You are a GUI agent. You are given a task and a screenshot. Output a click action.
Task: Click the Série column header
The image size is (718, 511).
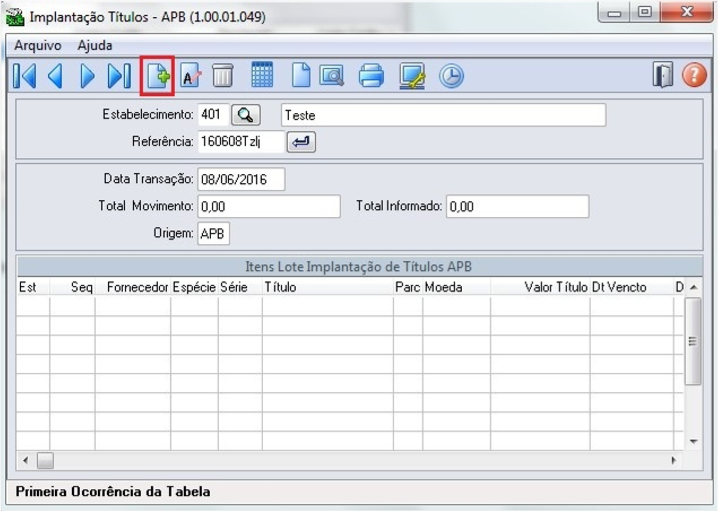click(240, 288)
